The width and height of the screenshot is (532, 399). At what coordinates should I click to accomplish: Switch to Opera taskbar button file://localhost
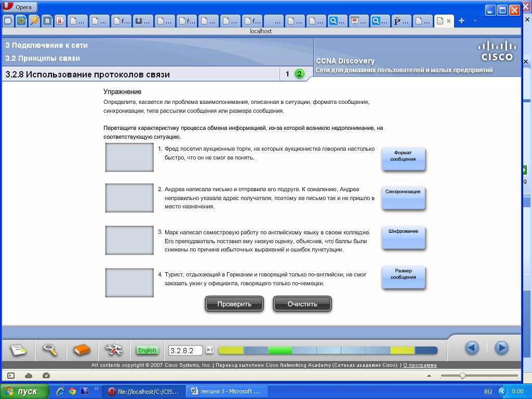[143, 392]
